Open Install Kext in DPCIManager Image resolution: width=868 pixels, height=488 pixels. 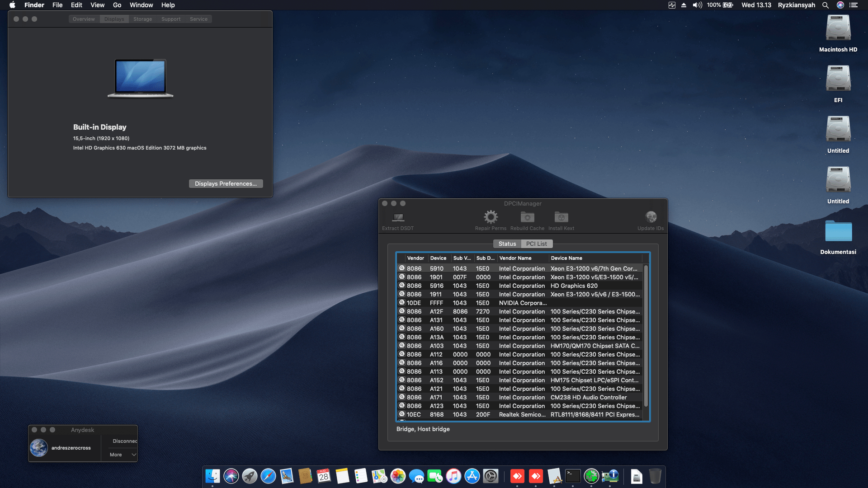(561, 217)
